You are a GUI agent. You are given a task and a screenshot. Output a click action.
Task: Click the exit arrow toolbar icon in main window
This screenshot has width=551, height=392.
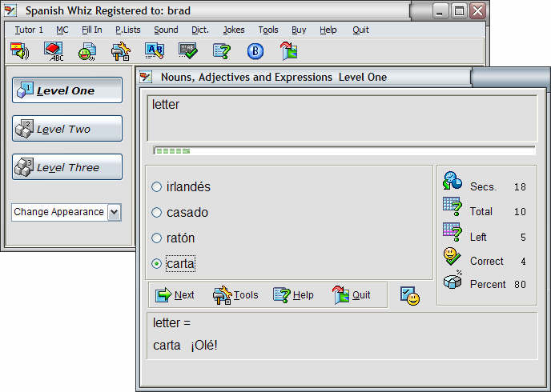(x=289, y=51)
